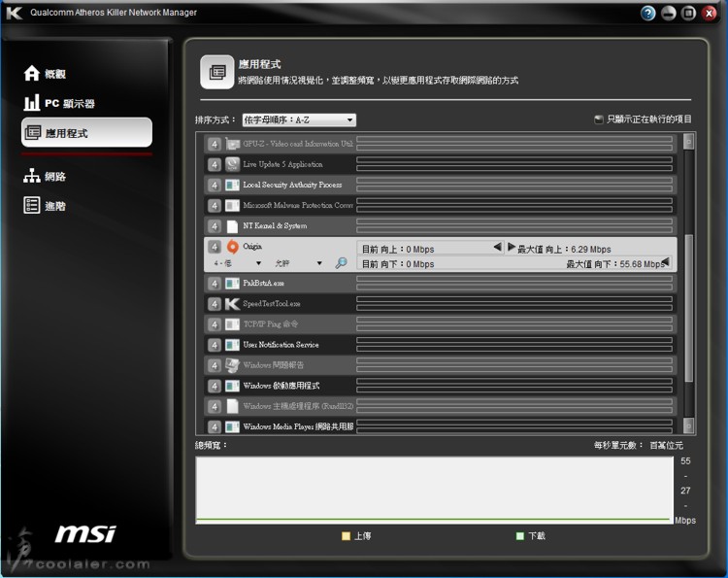
Task: Open the help question mark icon
Action: point(647,13)
